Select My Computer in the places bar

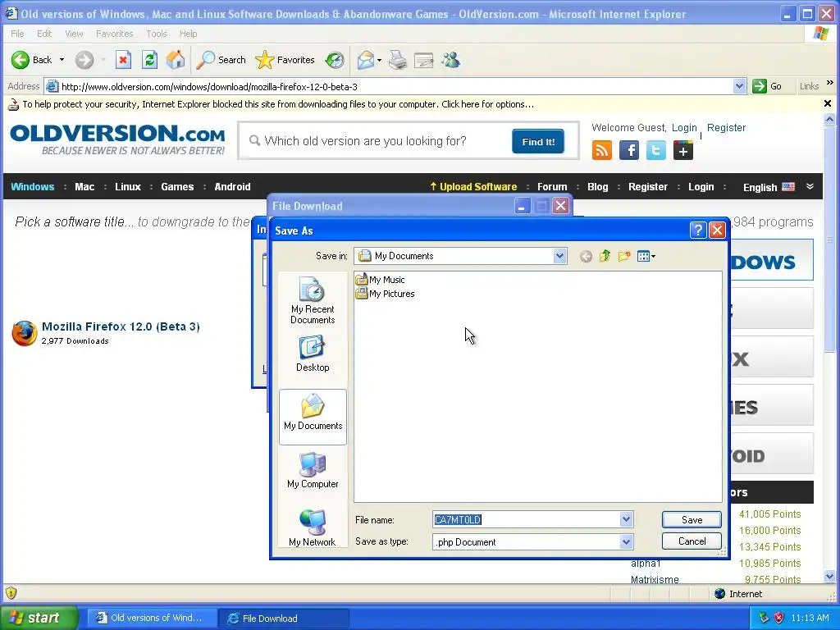[x=313, y=470]
